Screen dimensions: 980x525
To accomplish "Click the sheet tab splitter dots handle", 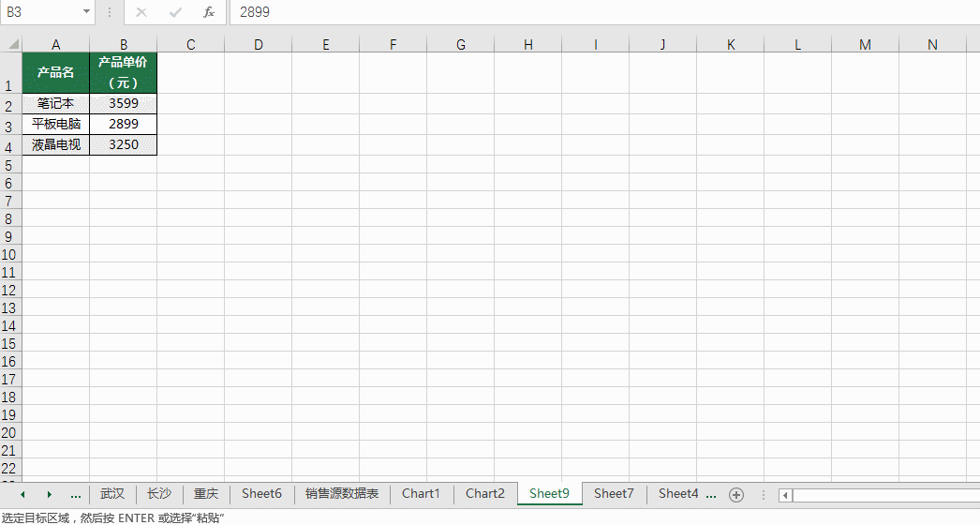I will [x=764, y=495].
